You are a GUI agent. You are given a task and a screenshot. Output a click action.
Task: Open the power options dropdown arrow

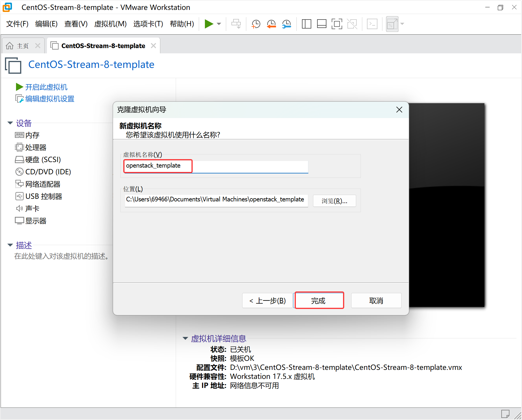pyautogui.click(x=219, y=24)
